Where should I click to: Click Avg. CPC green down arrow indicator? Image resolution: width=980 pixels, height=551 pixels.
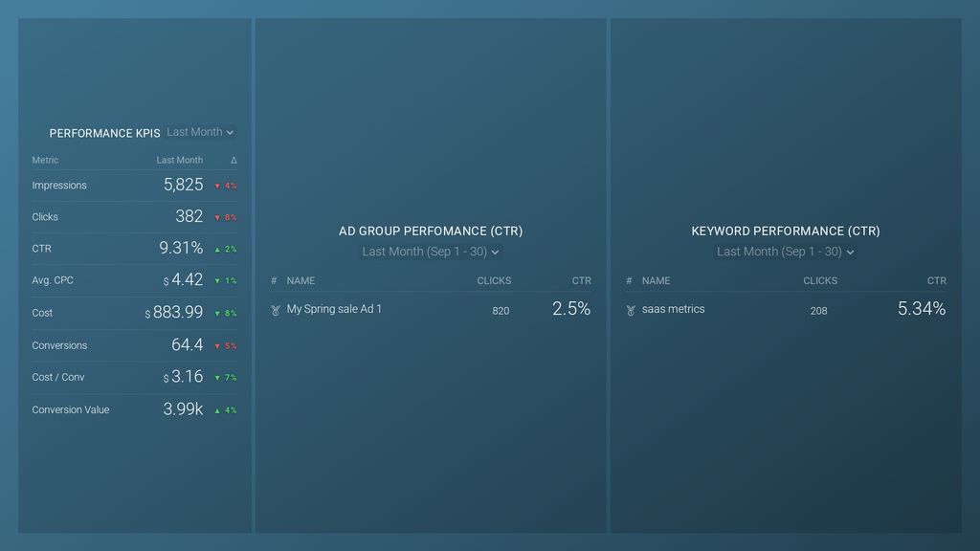coord(217,281)
